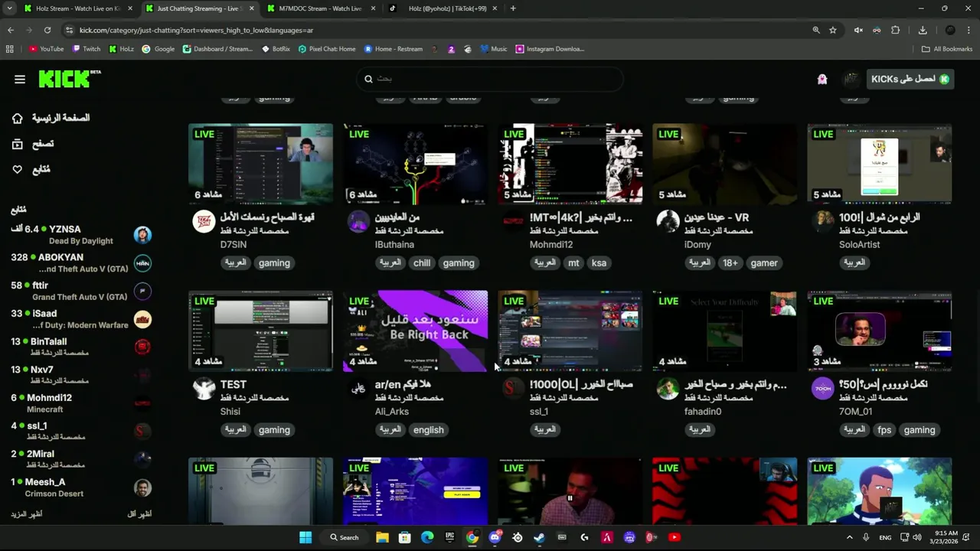The height and width of the screenshot is (551, 980).
Task: Open D7SIN live stream thumbnail
Action: tap(260, 164)
